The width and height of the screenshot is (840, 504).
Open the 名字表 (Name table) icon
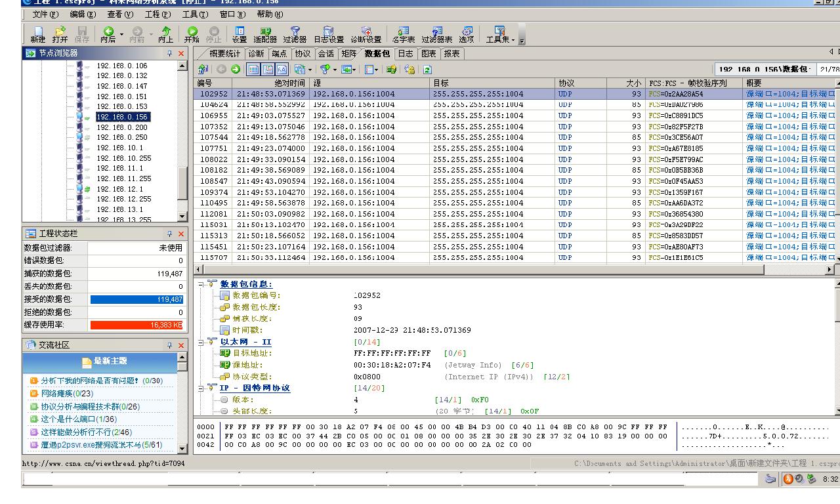pos(403,33)
